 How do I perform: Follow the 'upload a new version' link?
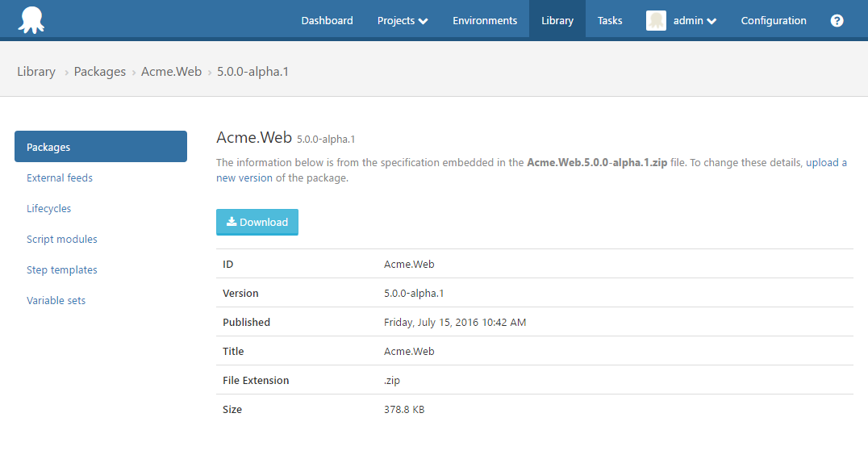coord(826,163)
